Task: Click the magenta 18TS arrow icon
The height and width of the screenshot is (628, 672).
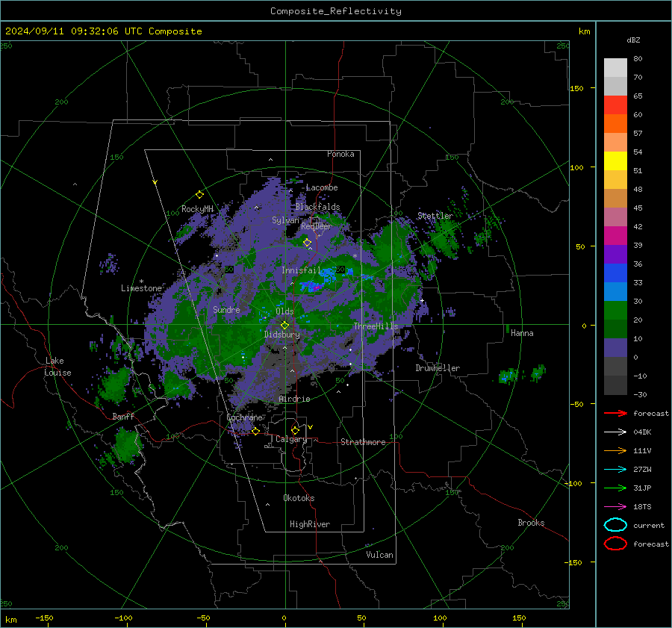Action: click(x=615, y=507)
